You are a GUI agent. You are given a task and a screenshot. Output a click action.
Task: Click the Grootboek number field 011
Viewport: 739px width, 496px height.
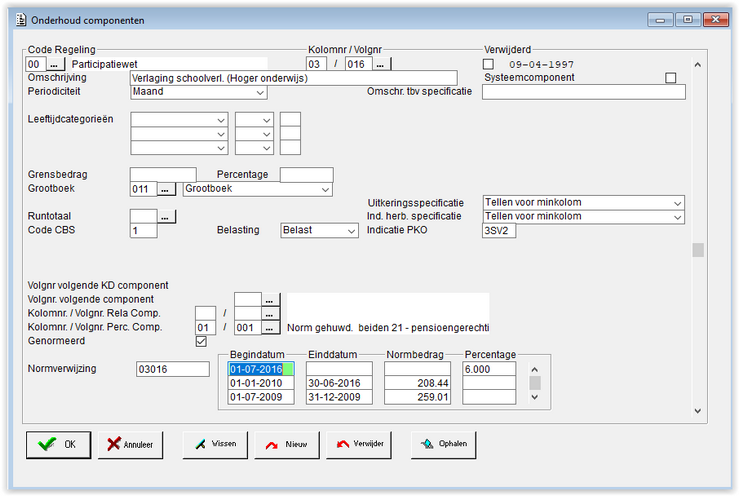tap(143, 189)
